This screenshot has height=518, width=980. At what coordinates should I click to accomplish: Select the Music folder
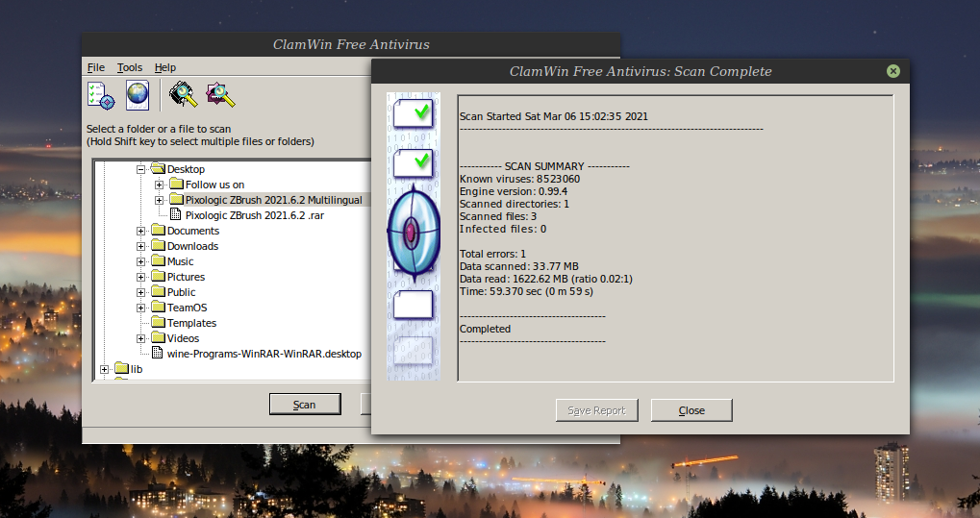[x=180, y=261]
